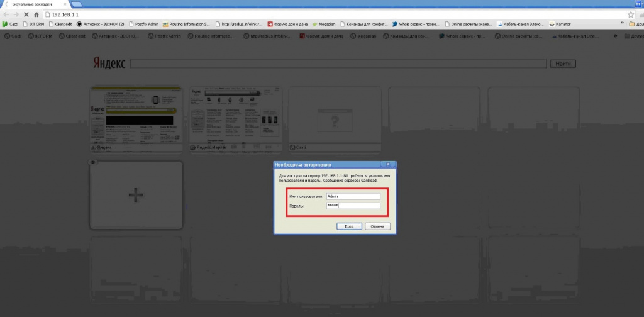Click the Отмена button in dialog

(x=377, y=226)
